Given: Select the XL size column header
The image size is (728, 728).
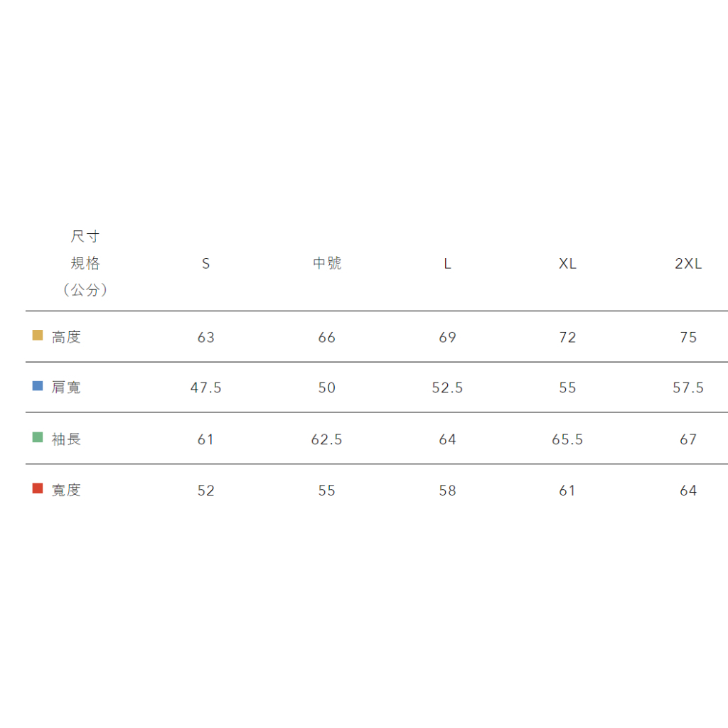Looking at the screenshot, I should (x=567, y=264).
